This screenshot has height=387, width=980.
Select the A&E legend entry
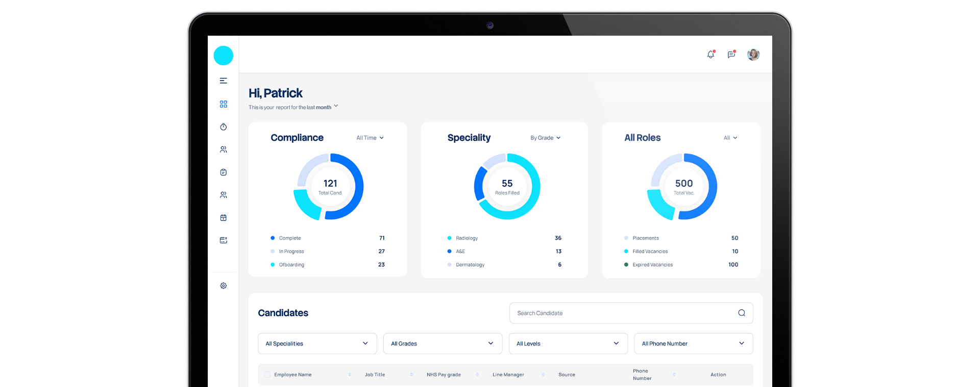coord(460,251)
